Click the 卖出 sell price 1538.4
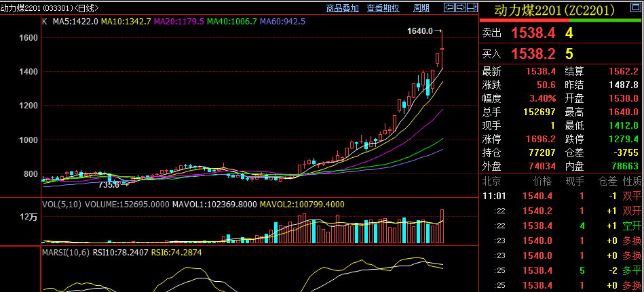Viewport: 644px width, 292px height. [533, 33]
